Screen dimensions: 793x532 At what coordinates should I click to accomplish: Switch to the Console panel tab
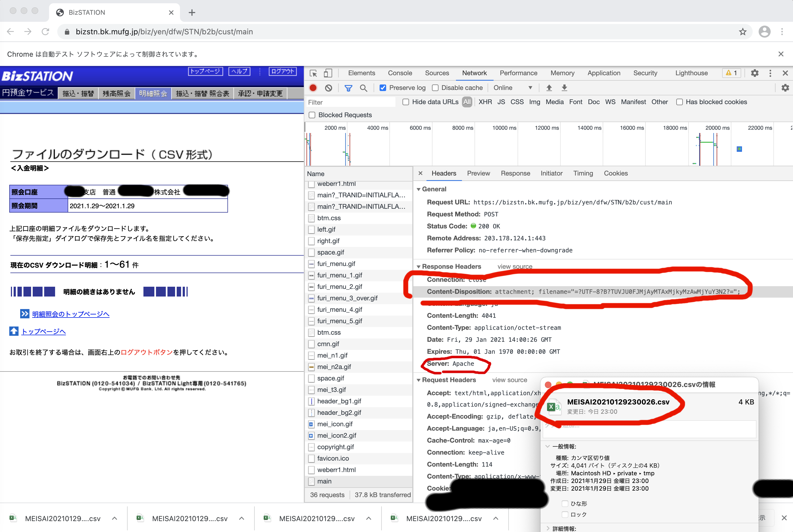[400, 73]
